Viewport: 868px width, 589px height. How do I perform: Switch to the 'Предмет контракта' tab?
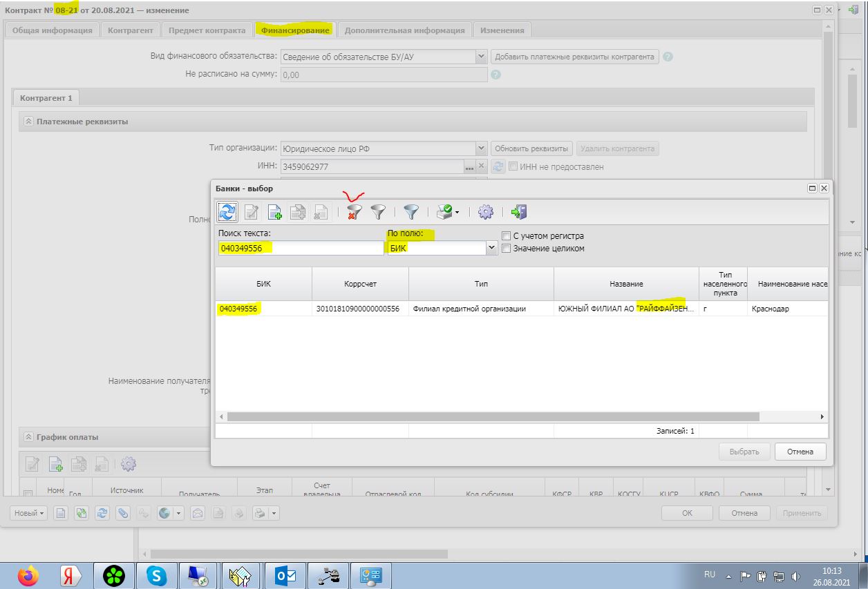pyautogui.click(x=207, y=30)
